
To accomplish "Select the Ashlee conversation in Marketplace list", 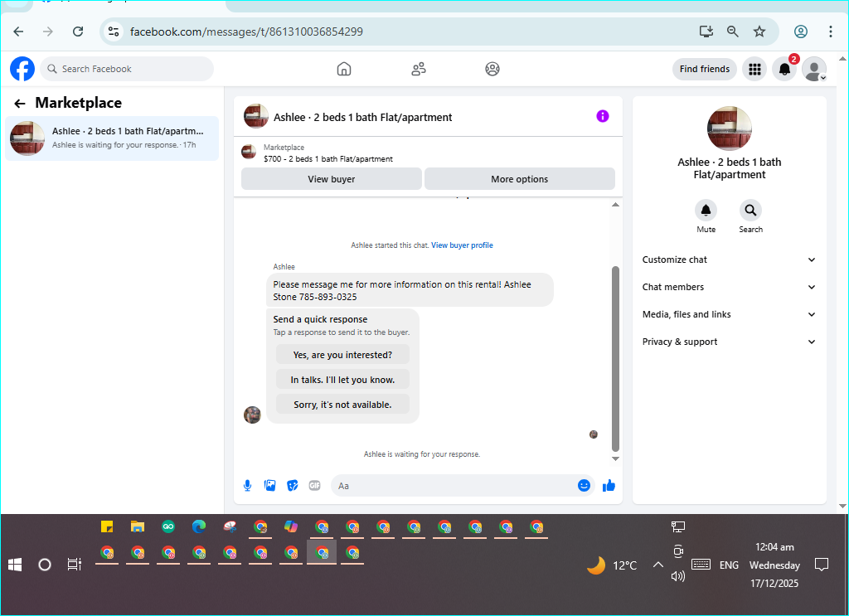I will (112, 138).
